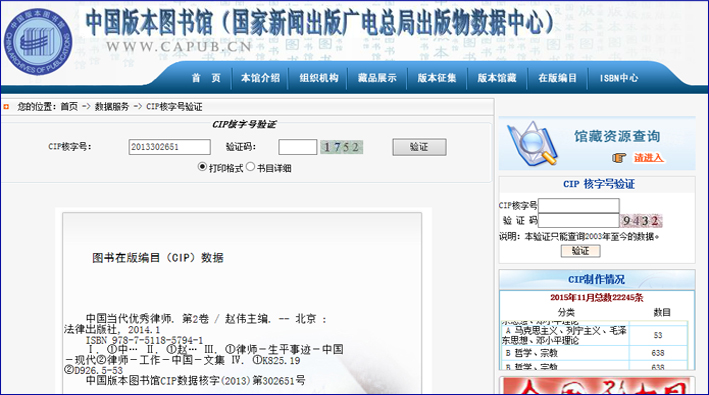Click the 分类 column header

566,312
